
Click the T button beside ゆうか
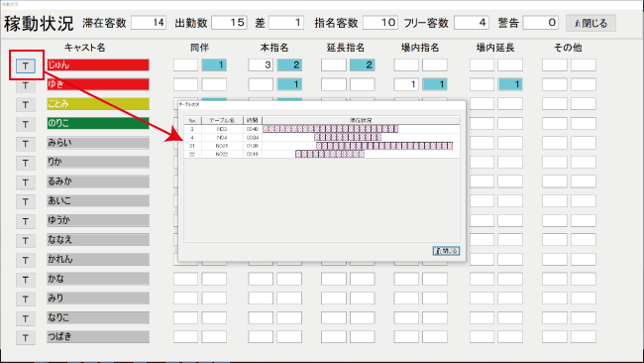(26, 221)
